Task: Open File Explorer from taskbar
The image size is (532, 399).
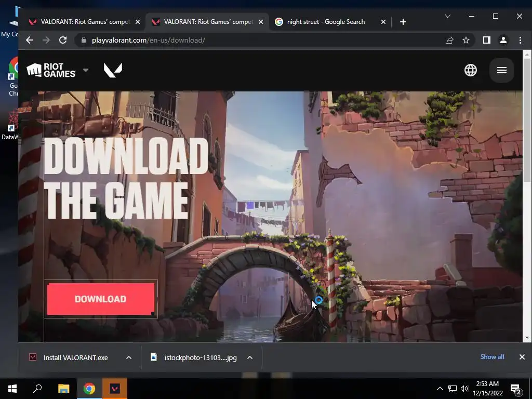Action: click(x=63, y=389)
